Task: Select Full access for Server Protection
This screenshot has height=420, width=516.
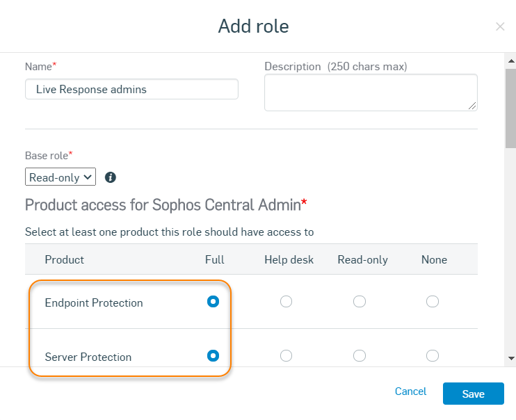Action: pyautogui.click(x=213, y=355)
